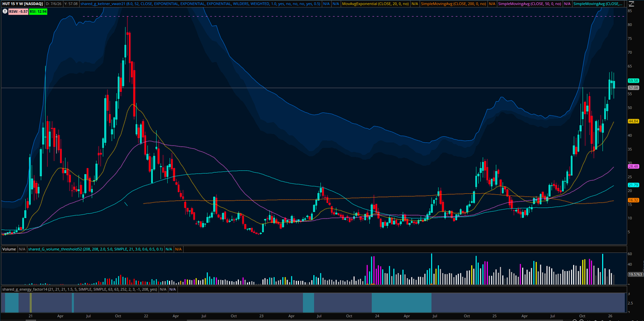Click the 28.48 magenta moving average bubble
The width and height of the screenshot is (644, 321).
tap(633, 166)
